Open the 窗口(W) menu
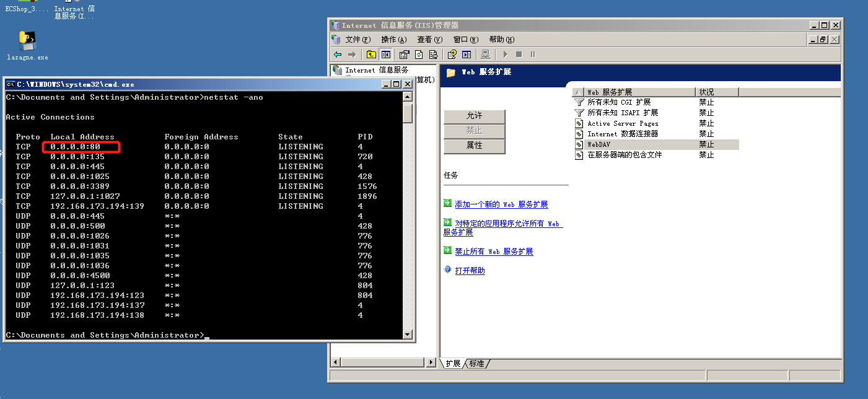868x399 pixels. 466,40
